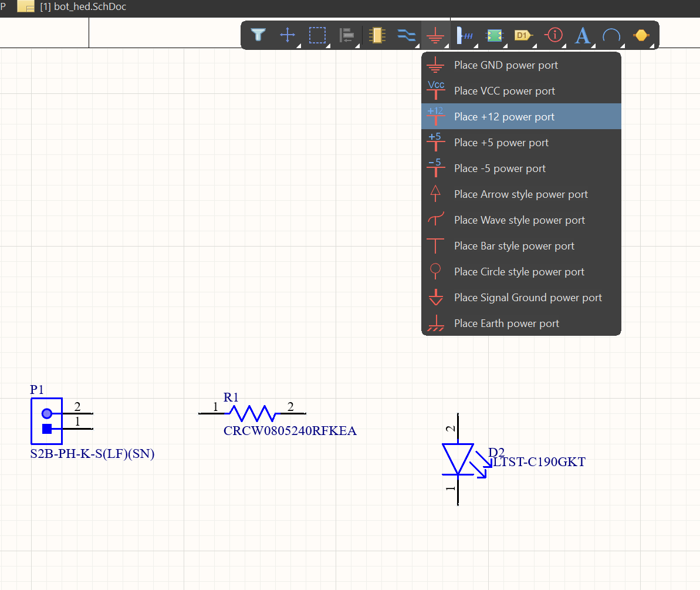Click the power port toolbar icon
This screenshot has width=700, height=590.
(435, 35)
